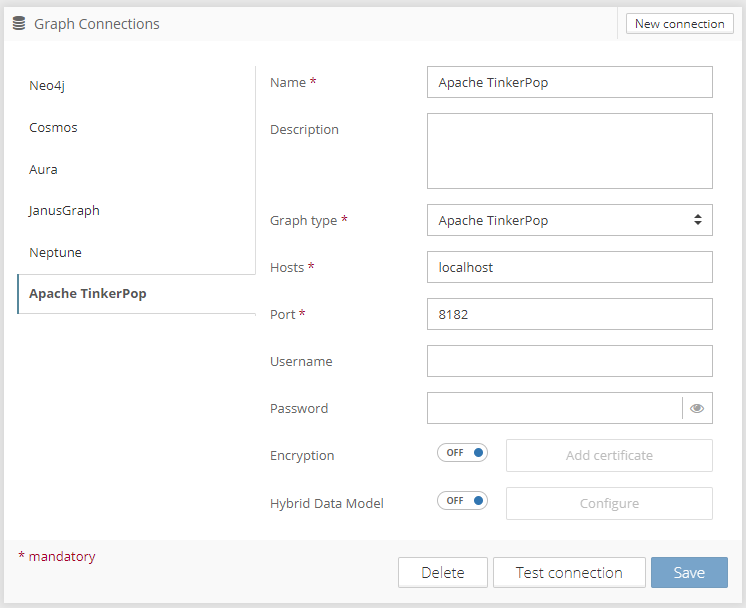The image size is (746, 608).
Task: Click the Add certificate button
Action: [609, 455]
